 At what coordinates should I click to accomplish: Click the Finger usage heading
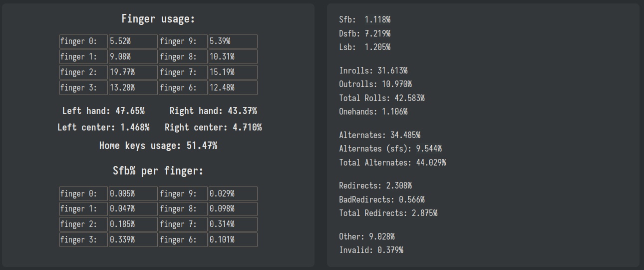click(x=158, y=19)
